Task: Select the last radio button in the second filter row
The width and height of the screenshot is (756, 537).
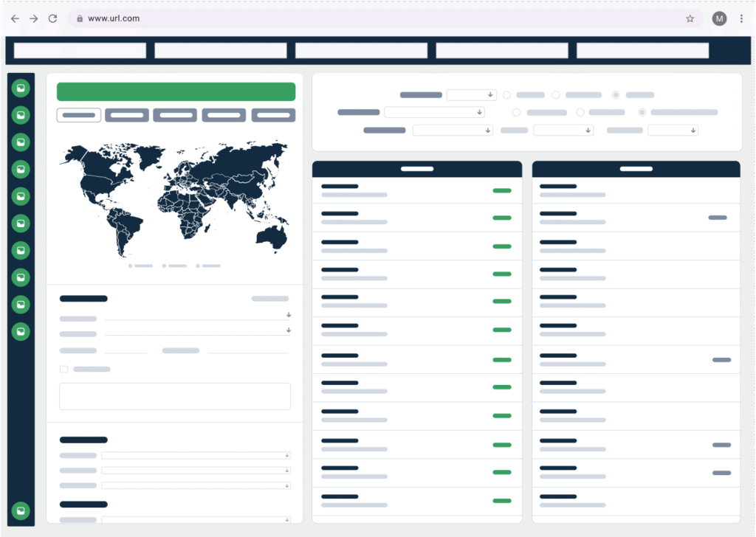Action: tap(642, 112)
